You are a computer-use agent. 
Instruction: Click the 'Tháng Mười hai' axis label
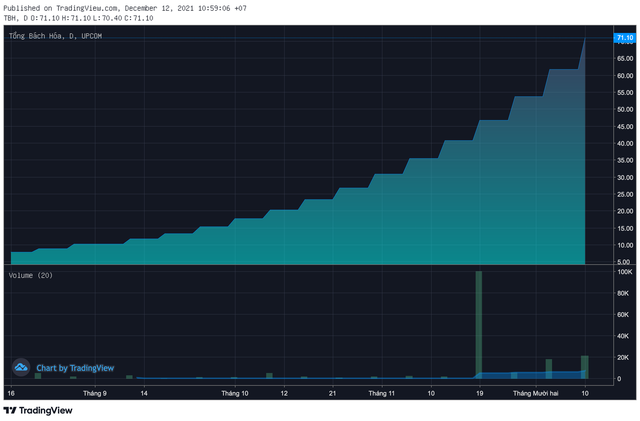tap(536, 393)
